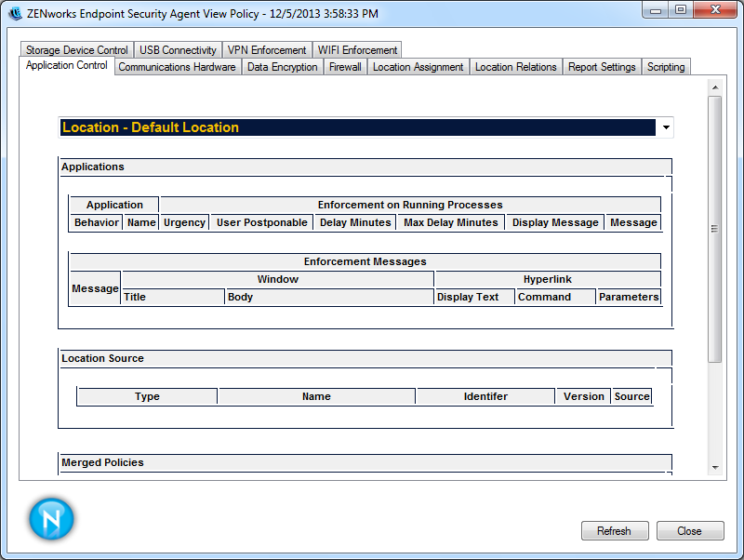Viewport: 744px width, 560px height.
Task: Click the Applications section header
Action: (x=365, y=167)
